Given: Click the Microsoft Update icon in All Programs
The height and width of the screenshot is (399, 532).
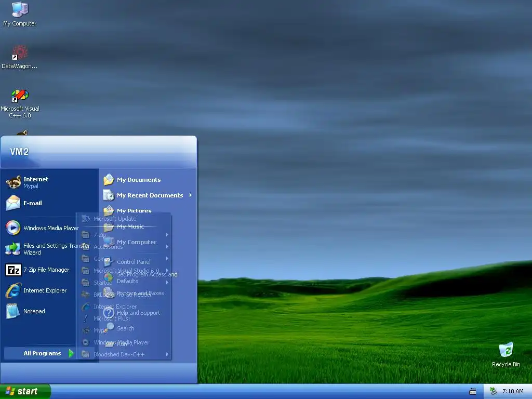Looking at the screenshot, I should tap(86, 219).
